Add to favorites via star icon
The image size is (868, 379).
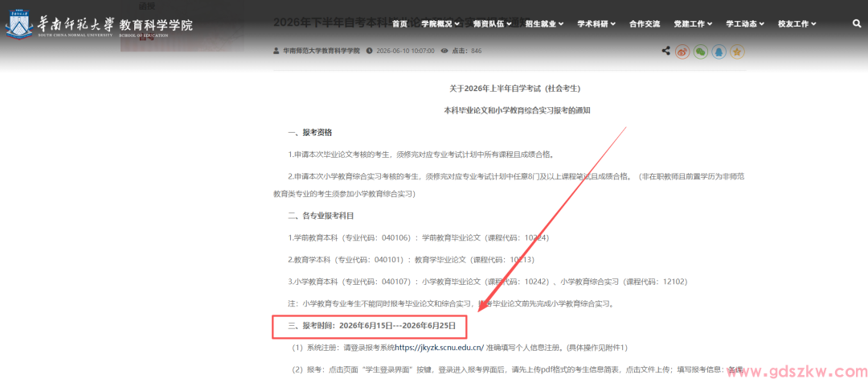[737, 51]
